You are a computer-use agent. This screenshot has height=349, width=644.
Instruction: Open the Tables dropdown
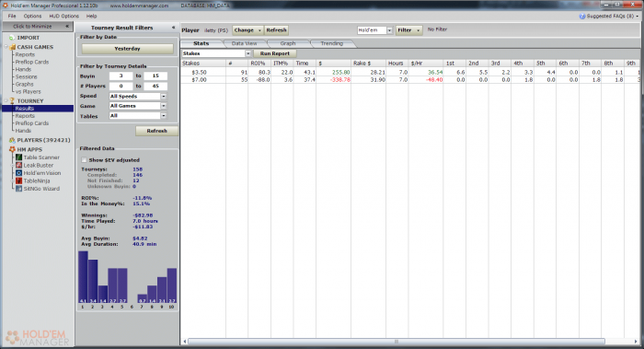pyautogui.click(x=164, y=116)
